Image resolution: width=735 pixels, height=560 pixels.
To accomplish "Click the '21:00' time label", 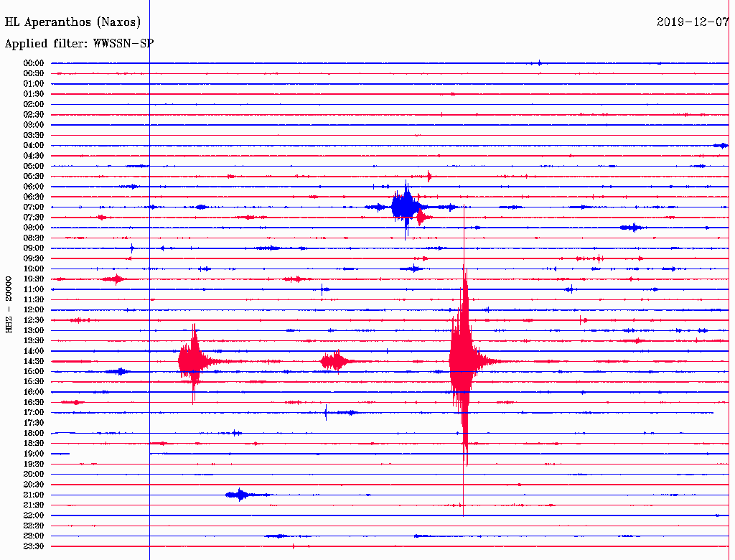I will (34, 495).
